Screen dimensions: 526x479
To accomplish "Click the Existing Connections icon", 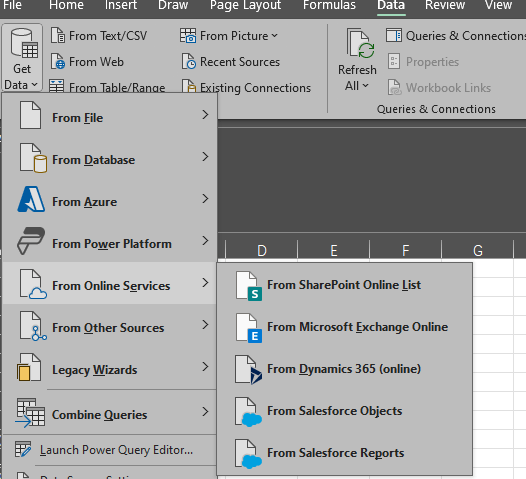I will click(x=189, y=86).
